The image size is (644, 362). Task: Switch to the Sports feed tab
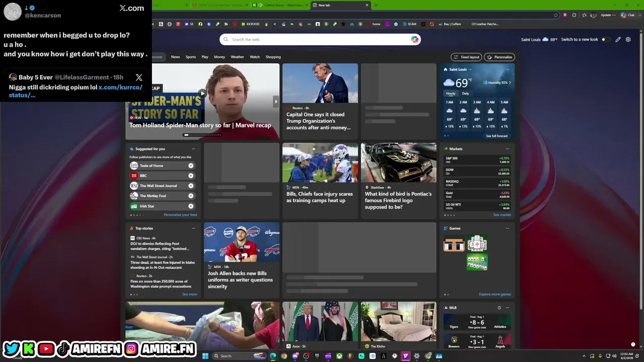[x=191, y=57]
